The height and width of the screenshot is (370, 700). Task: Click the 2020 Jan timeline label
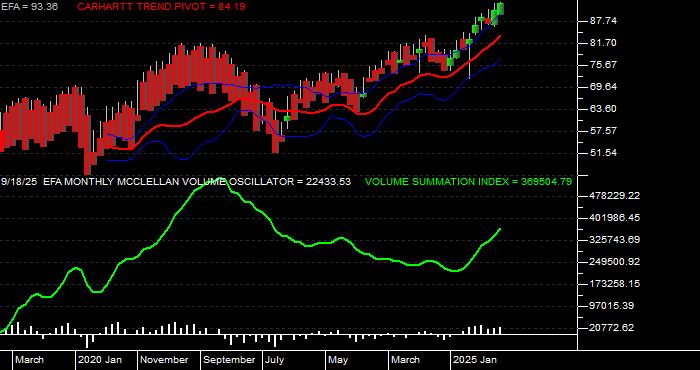coord(100,360)
